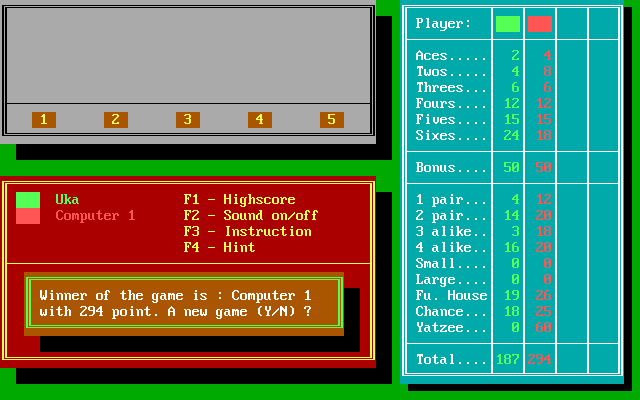Image resolution: width=640 pixels, height=400 pixels.
Task: Click red Twos score 8
Action: pos(548,71)
